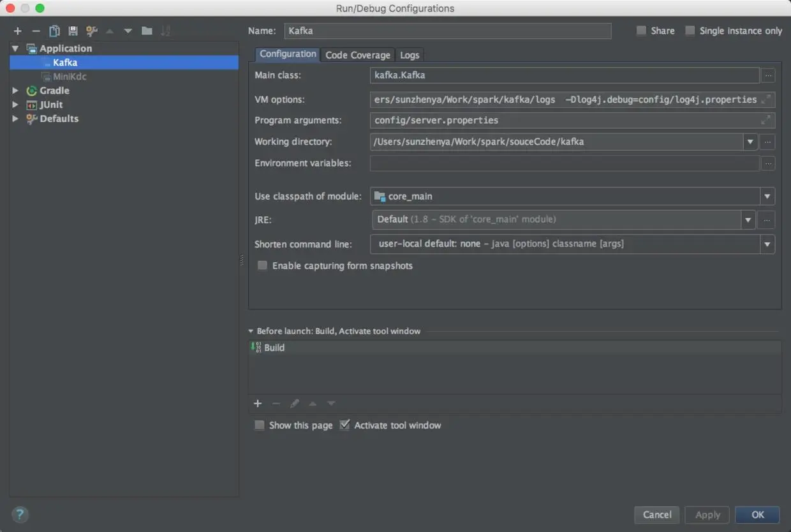
Task: Check Show this page
Action: point(259,425)
